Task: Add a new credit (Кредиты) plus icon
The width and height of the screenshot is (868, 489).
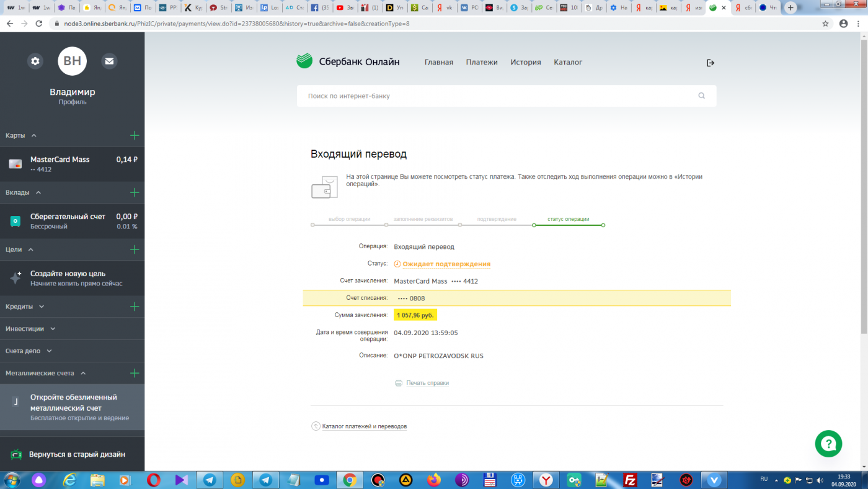Action: click(135, 307)
